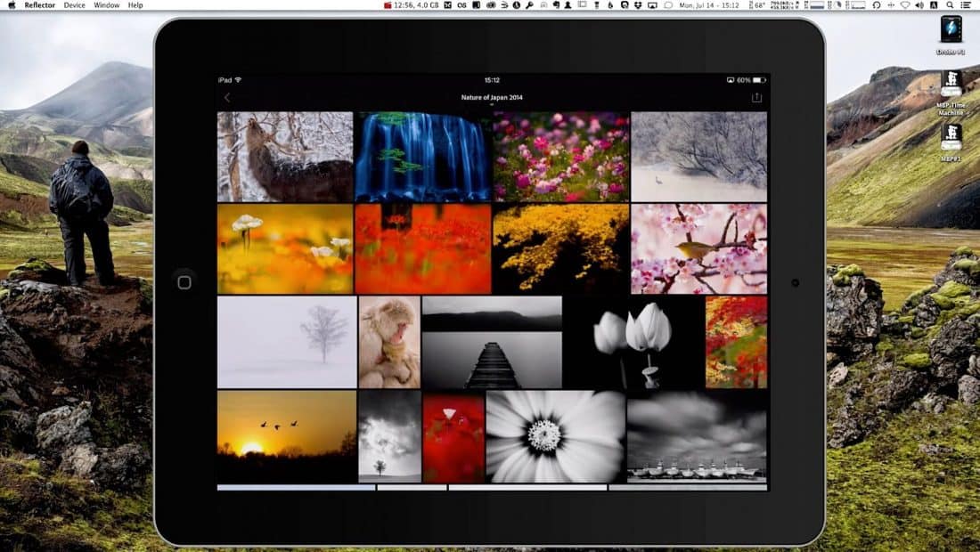The image size is (980, 552).
Task: Open the cherry blossom bird photo
Action: [x=698, y=248]
